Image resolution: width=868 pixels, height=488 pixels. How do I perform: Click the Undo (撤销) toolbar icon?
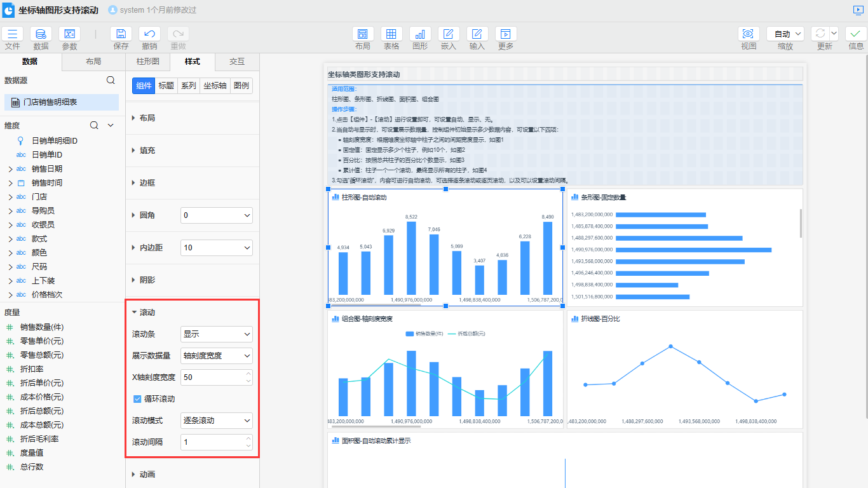point(149,34)
